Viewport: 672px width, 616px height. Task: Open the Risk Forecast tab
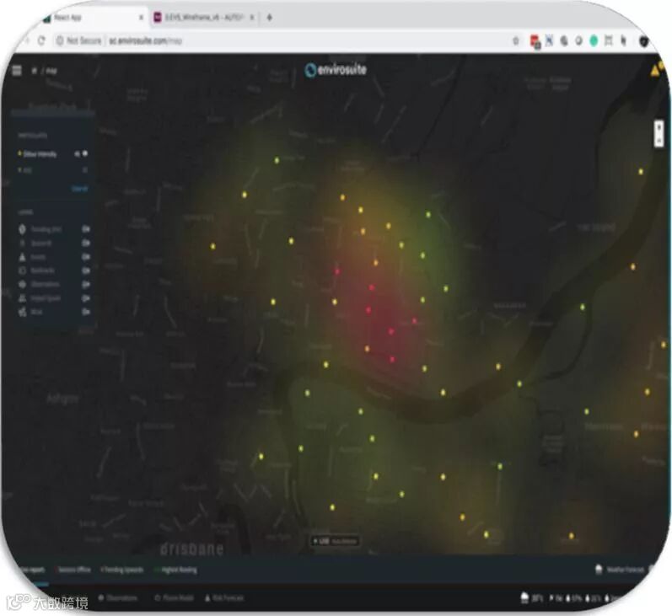[x=224, y=598]
